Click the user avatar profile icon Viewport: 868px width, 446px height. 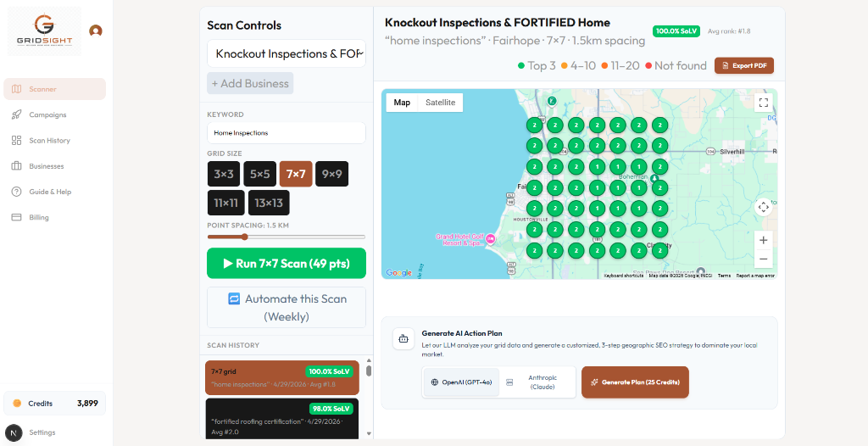click(96, 31)
